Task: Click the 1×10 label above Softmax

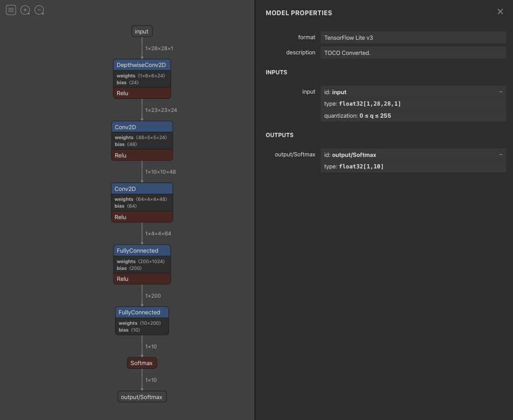Action: [151, 346]
